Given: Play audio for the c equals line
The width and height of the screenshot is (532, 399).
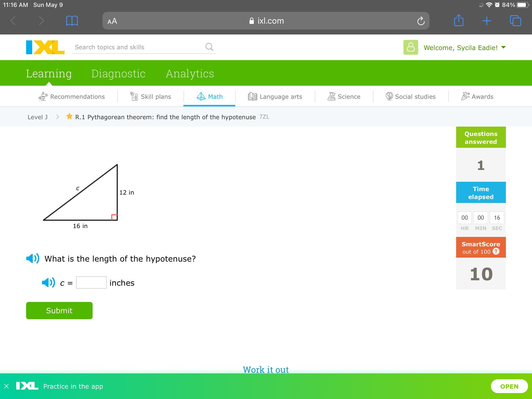Looking at the screenshot, I should coord(48,283).
